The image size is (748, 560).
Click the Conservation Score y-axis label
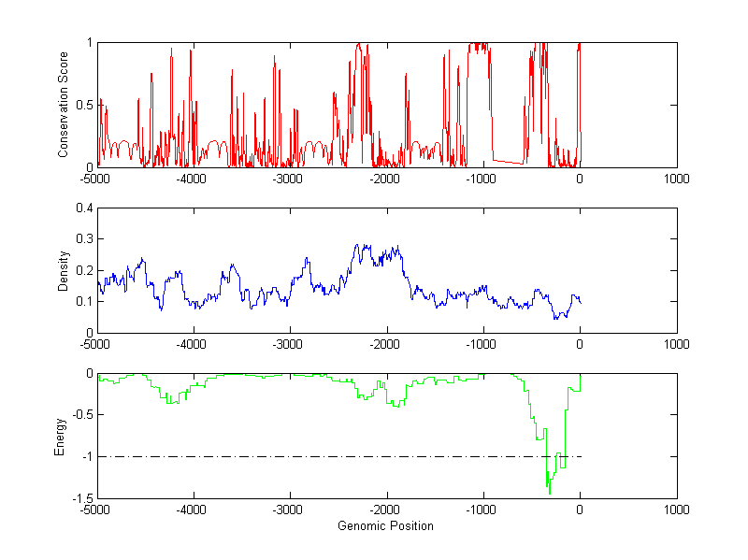click(64, 105)
